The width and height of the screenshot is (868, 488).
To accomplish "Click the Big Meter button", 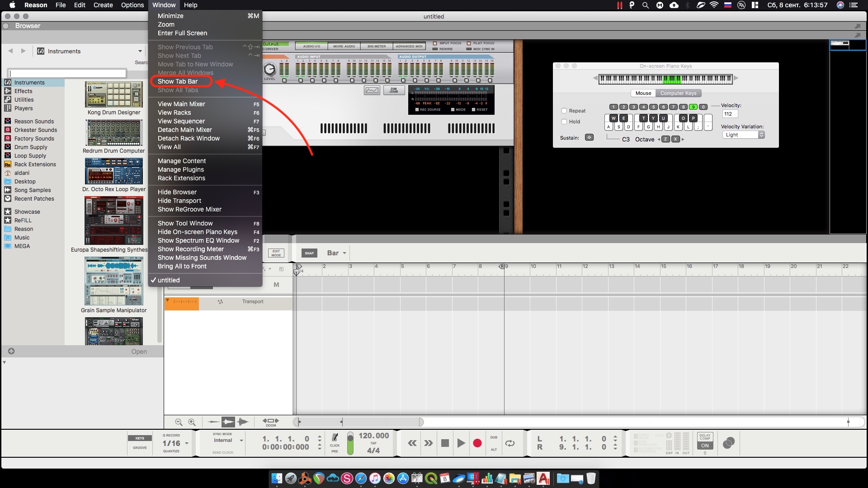I will 377,46.
